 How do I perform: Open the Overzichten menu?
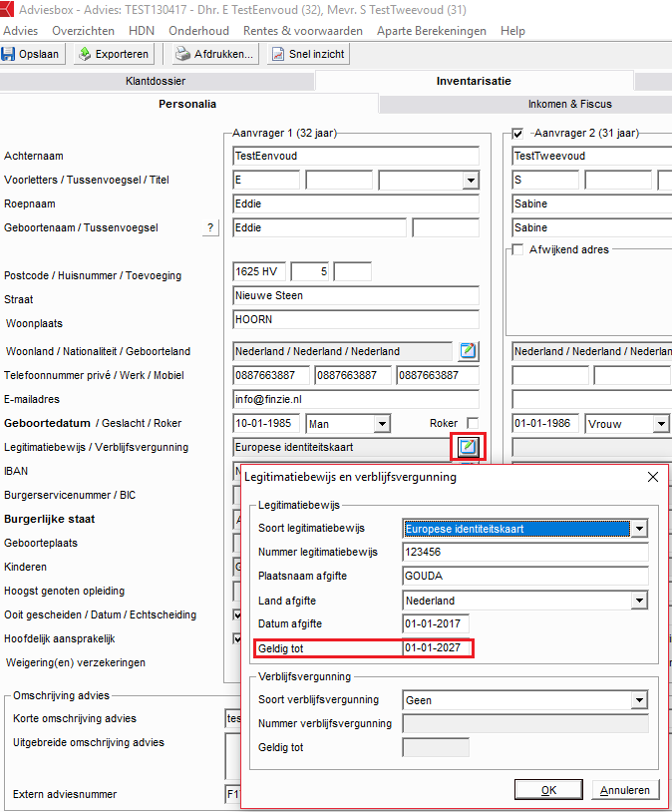[83, 31]
